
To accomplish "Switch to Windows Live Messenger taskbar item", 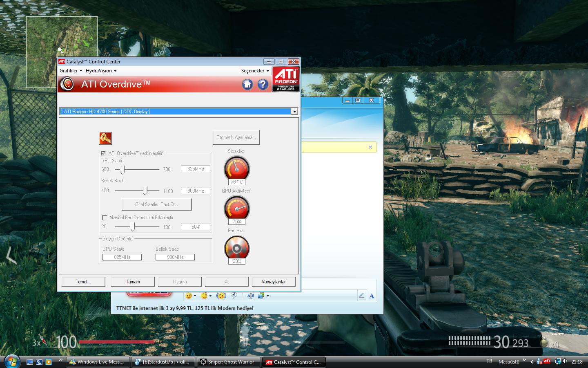I will [x=98, y=362].
